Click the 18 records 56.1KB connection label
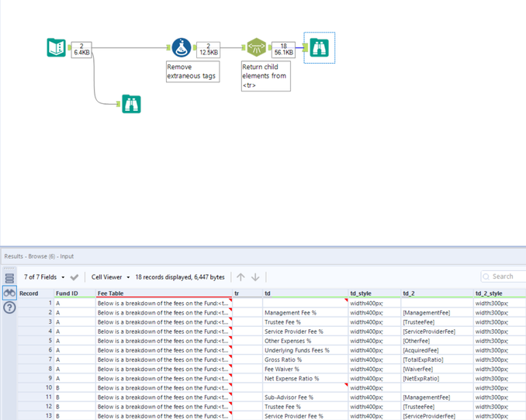 pyautogui.click(x=283, y=50)
